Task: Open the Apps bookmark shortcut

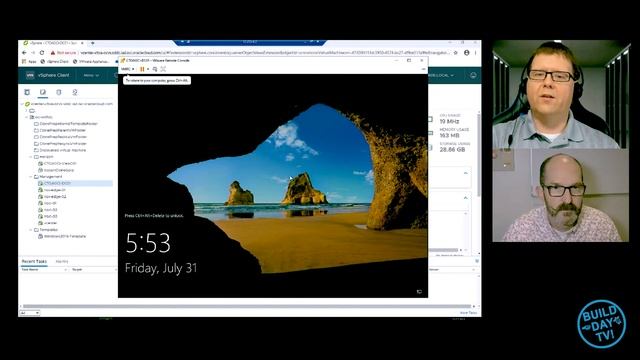Action: coord(29,62)
